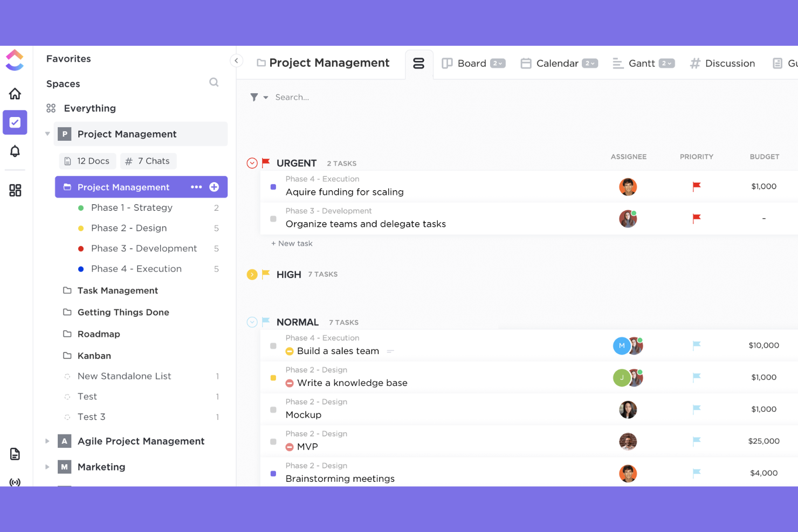Screen dimensions: 798x532
Task: Open the Calendar views count dropdown
Action: point(590,64)
